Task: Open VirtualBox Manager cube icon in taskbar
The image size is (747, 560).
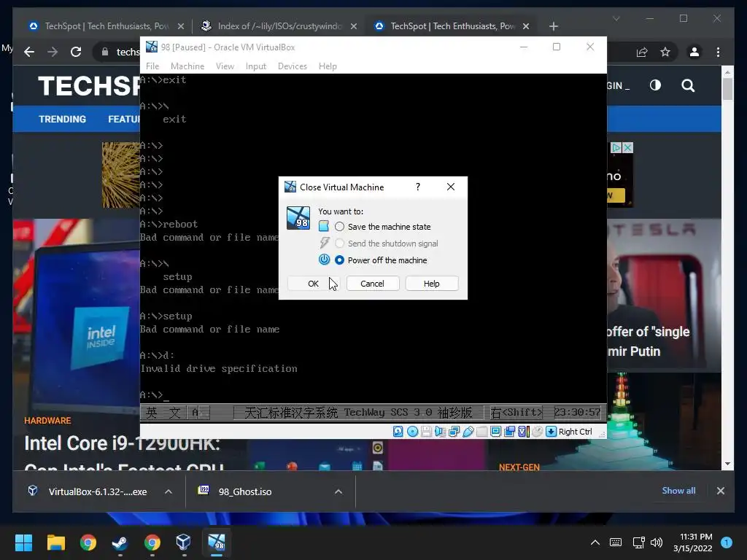Action: point(183,542)
